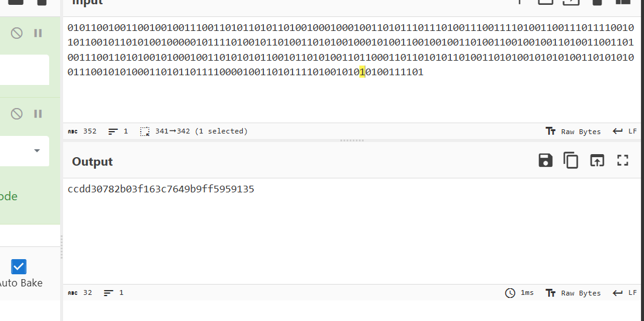
Task: Click the 1ms bake time clock icon
Action: pyautogui.click(x=510, y=293)
